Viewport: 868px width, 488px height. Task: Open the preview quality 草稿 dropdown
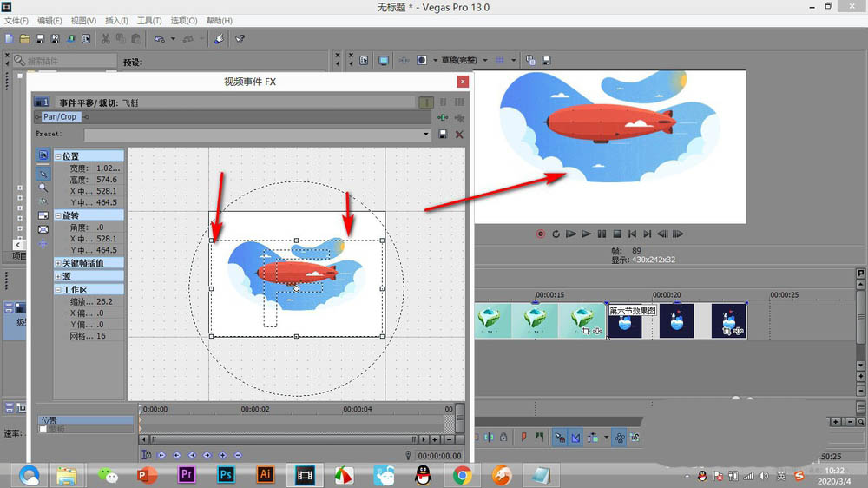[x=485, y=61]
